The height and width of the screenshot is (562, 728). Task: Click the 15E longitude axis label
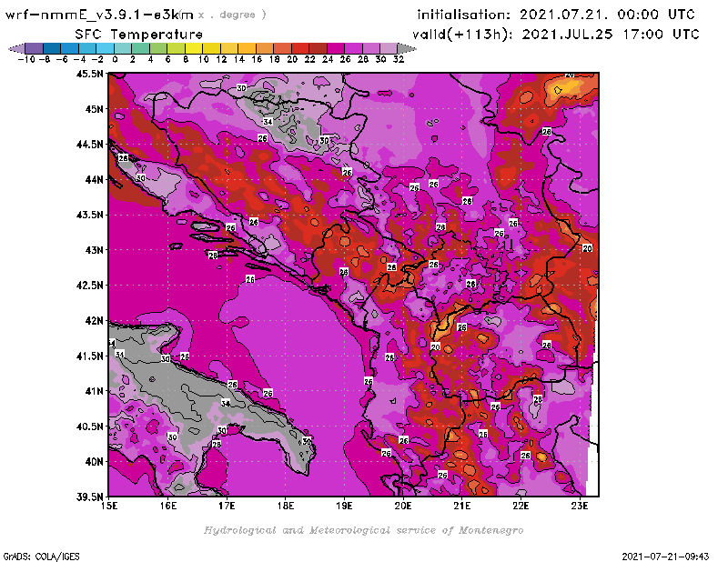pos(109,506)
